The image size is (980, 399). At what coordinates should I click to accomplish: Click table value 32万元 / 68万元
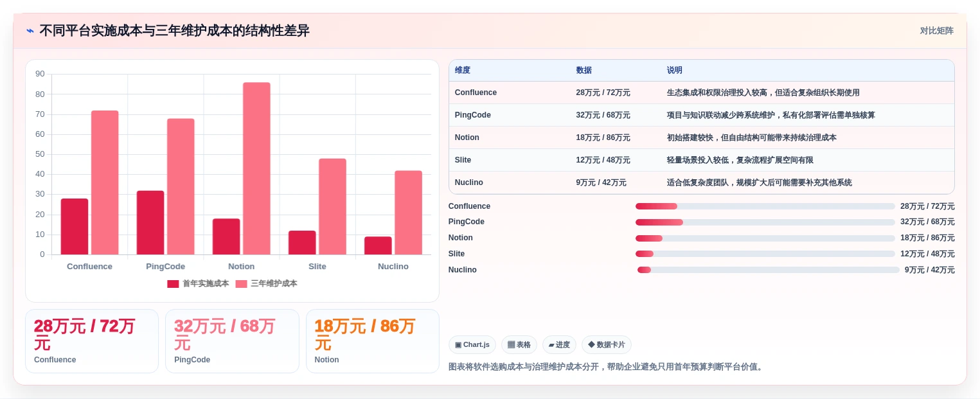(603, 115)
